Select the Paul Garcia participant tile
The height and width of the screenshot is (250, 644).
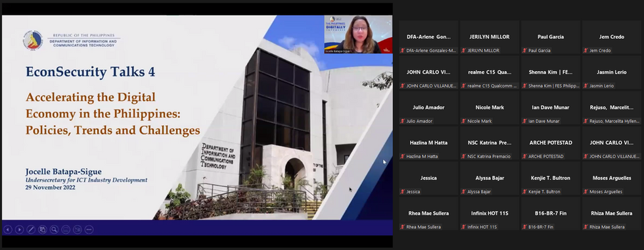tap(551, 37)
